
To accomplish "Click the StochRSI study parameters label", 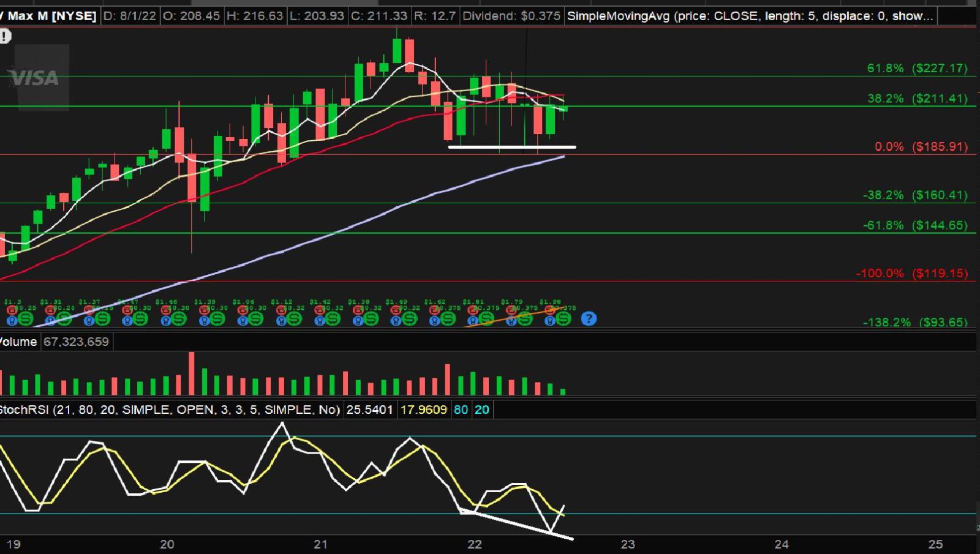I will [170, 410].
